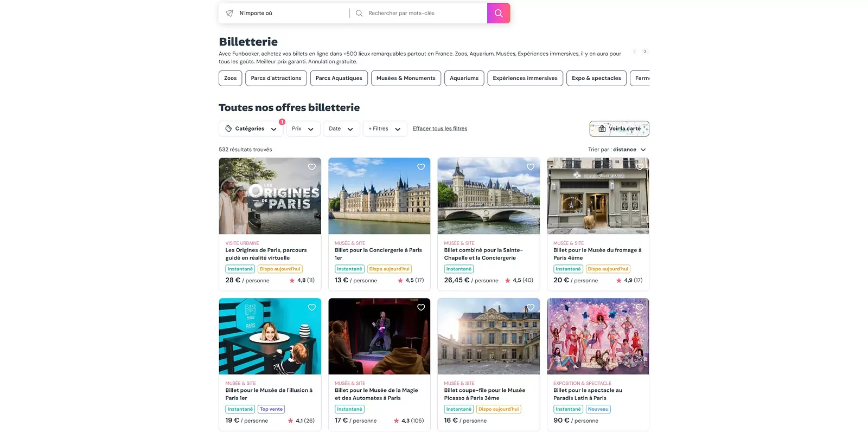This screenshot has height=433, width=868.
Task: Select the Expo & spectacles chip
Action: click(596, 78)
